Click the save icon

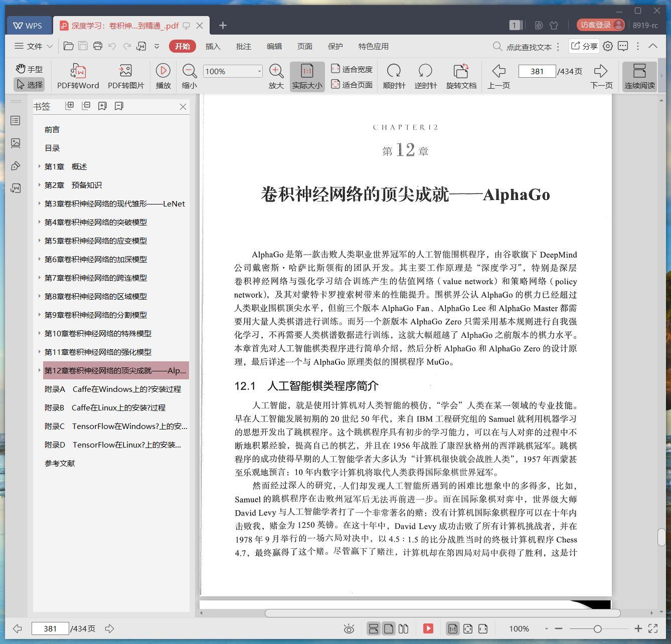(83, 46)
